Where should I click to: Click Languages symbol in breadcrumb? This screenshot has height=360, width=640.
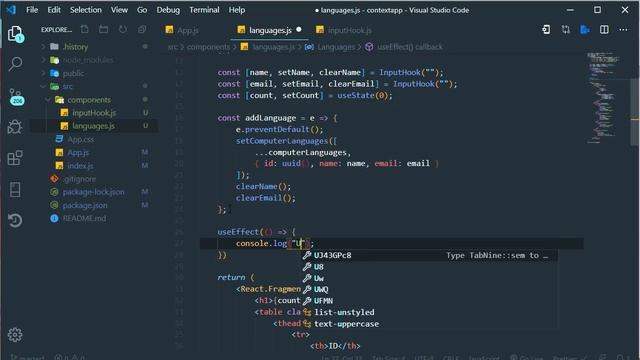tap(336, 47)
